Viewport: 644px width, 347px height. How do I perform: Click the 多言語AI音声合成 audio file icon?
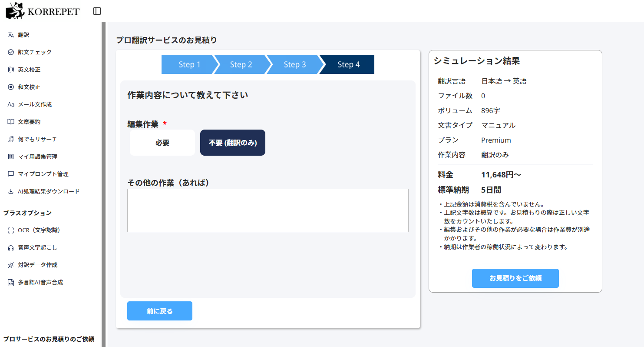point(11,282)
